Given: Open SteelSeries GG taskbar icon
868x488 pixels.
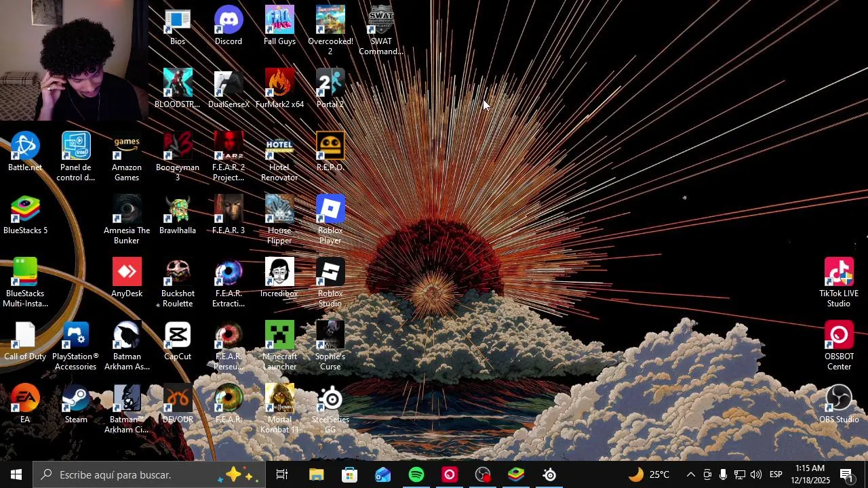Looking at the screenshot, I should coord(549,474).
